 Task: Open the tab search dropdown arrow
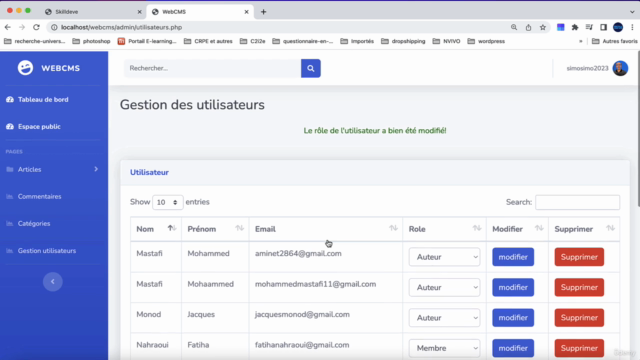pos(632,12)
